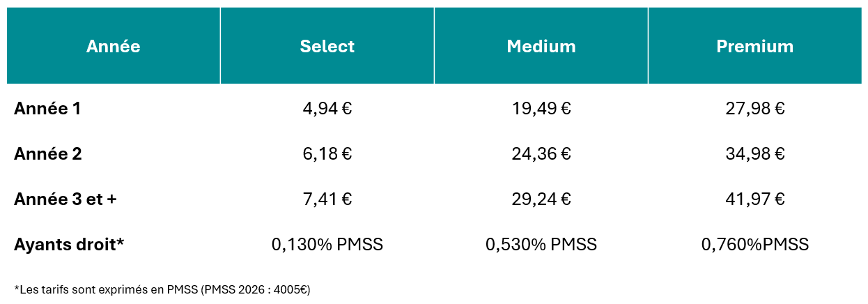Select the Année 1 row label

click(x=47, y=109)
